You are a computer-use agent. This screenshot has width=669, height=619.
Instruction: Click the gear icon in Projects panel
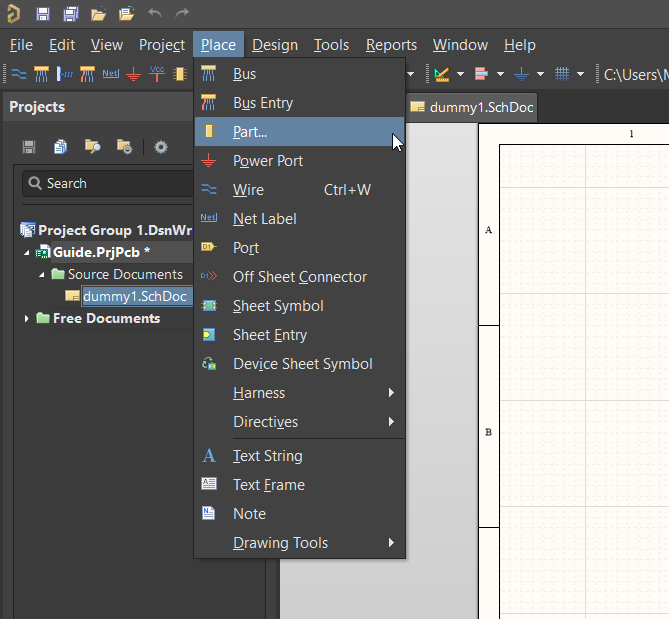pos(160,147)
